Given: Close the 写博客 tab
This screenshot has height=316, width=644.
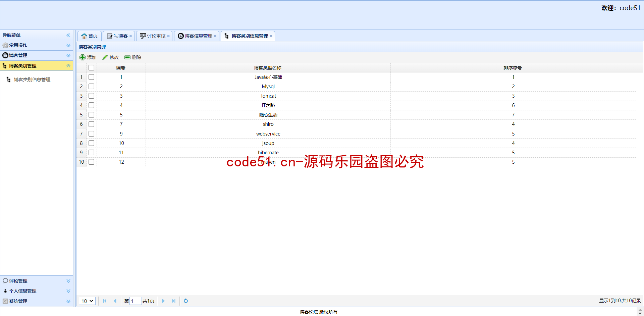Looking at the screenshot, I should 131,36.
